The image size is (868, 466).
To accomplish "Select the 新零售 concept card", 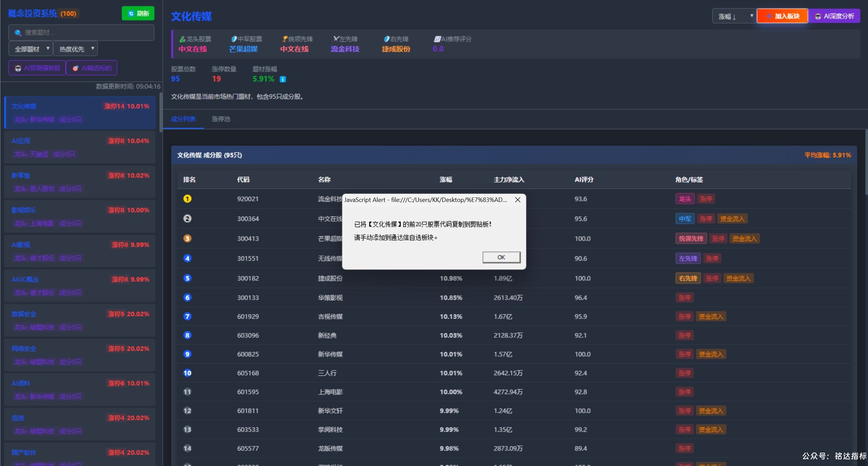I will pos(80,182).
